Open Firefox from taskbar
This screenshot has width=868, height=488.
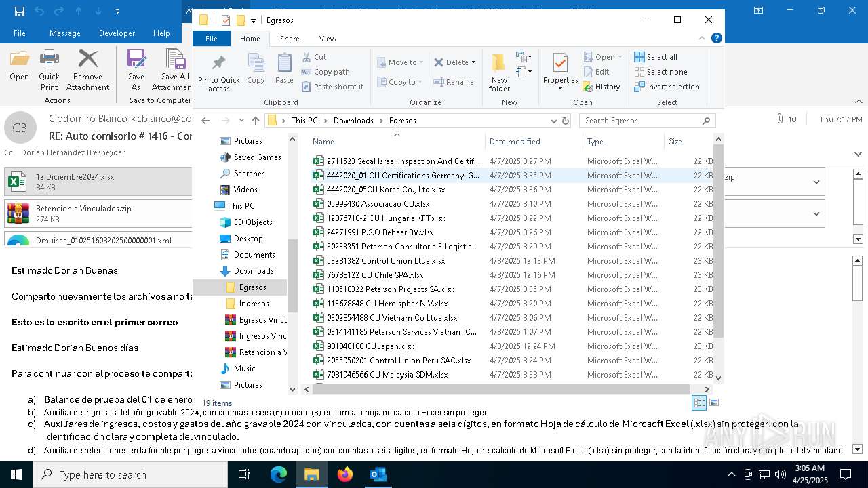pos(345,474)
